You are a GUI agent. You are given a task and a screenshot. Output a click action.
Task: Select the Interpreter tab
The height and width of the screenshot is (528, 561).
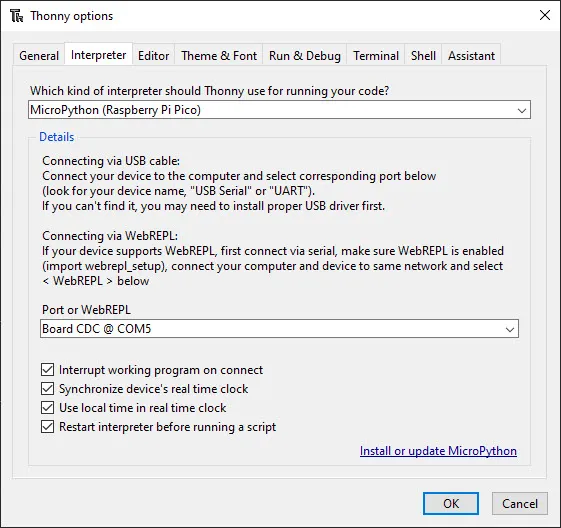point(98,54)
